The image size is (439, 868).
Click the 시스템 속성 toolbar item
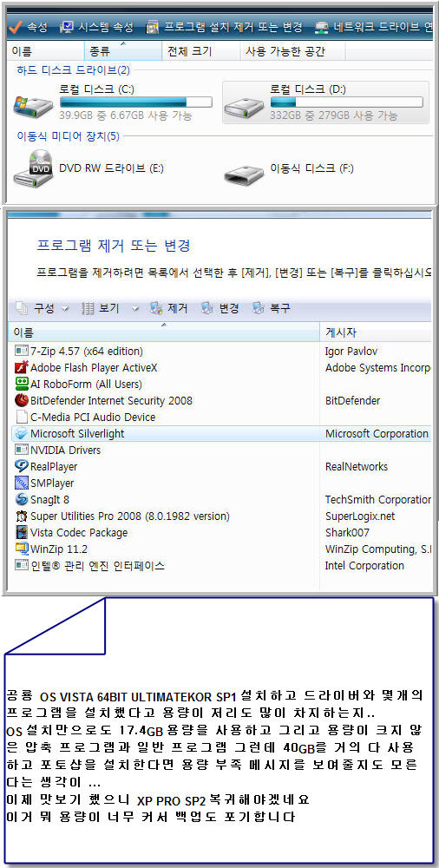point(96,27)
